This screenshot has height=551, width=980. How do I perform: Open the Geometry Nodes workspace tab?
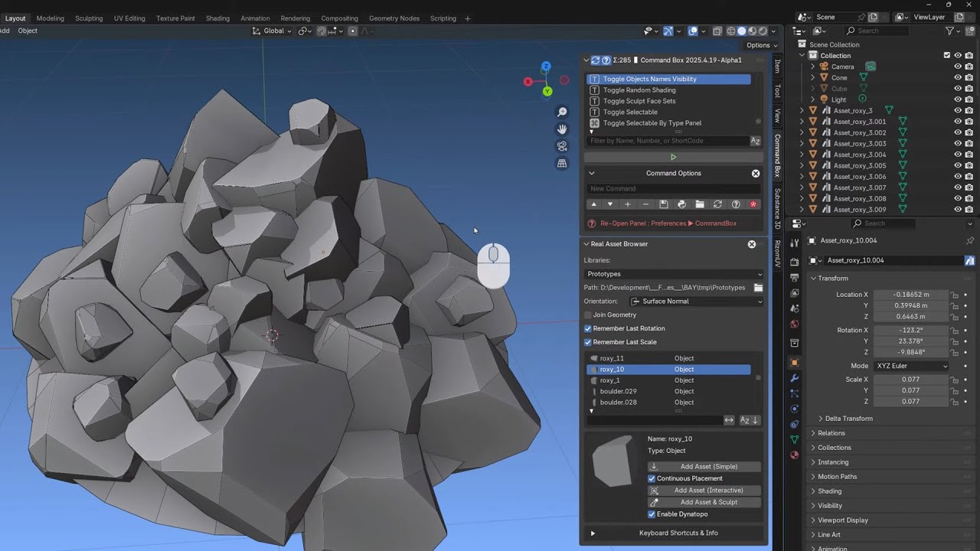pos(394,18)
